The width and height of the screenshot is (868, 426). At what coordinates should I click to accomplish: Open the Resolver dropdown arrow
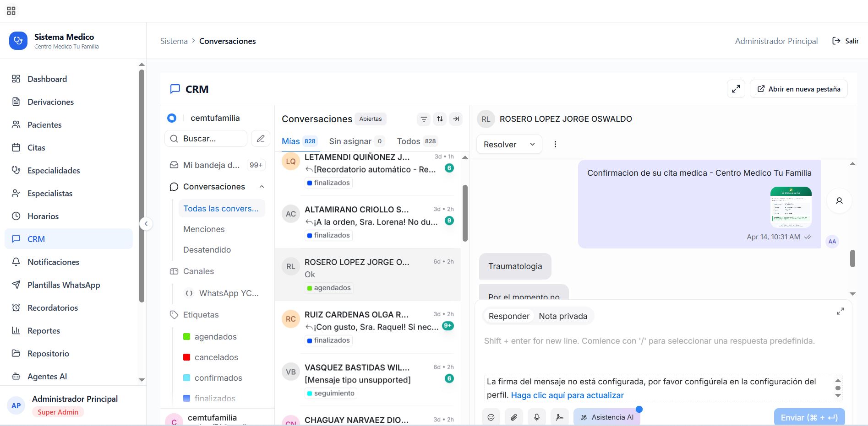532,144
